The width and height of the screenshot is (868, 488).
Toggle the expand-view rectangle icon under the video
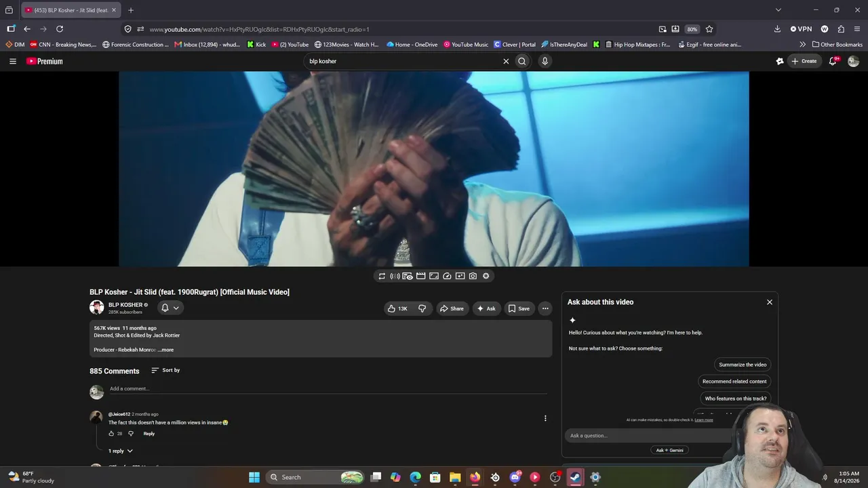point(434,276)
